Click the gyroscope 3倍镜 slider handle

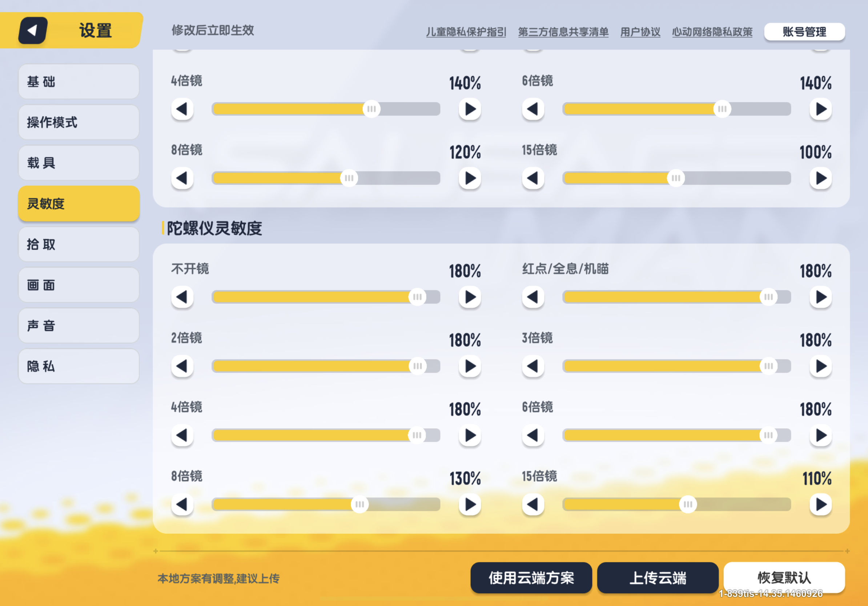(768, 366)
